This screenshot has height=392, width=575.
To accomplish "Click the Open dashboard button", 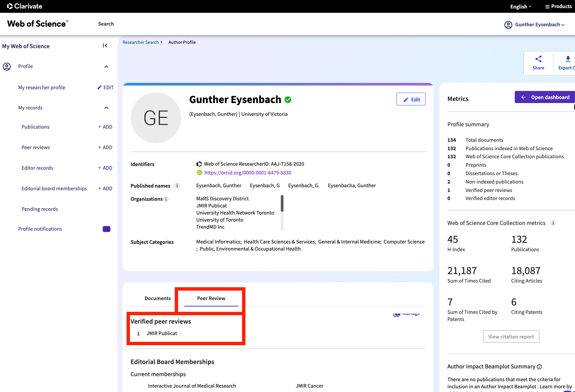I will 545,97.
